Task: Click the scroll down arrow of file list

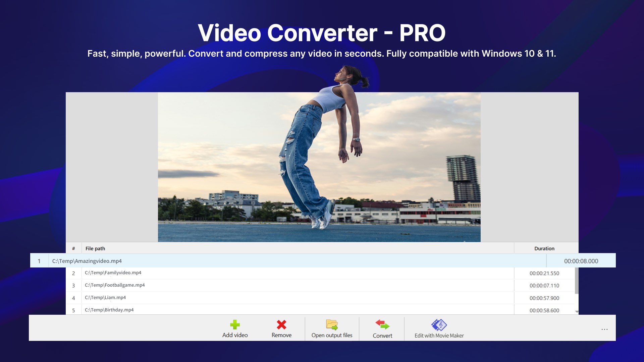Action: click(577, 312)
